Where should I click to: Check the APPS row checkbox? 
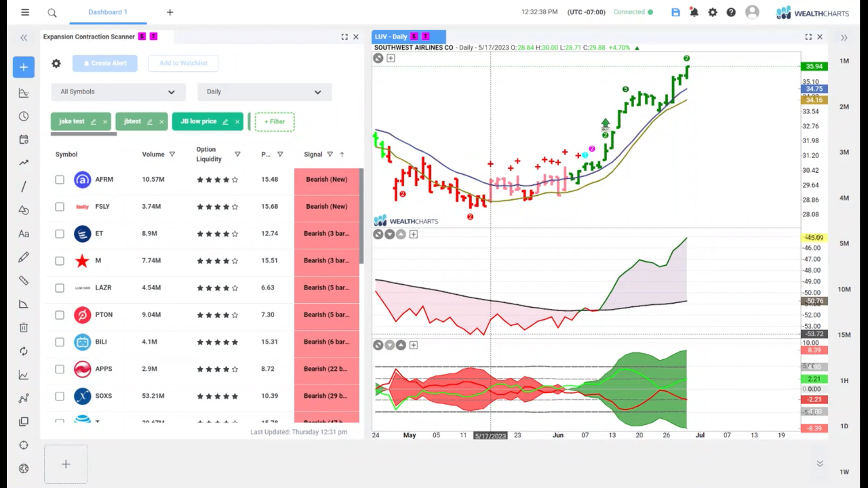[60, 369]
